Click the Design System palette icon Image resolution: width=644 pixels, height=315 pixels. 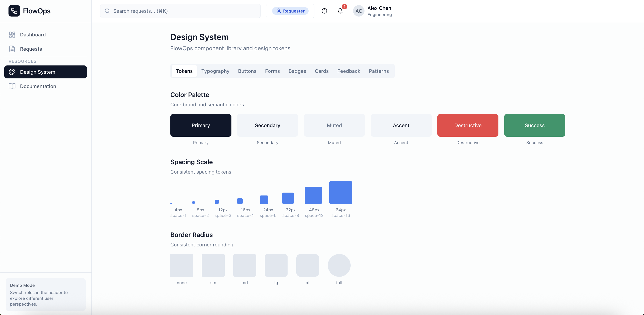[x=12, y=72]
